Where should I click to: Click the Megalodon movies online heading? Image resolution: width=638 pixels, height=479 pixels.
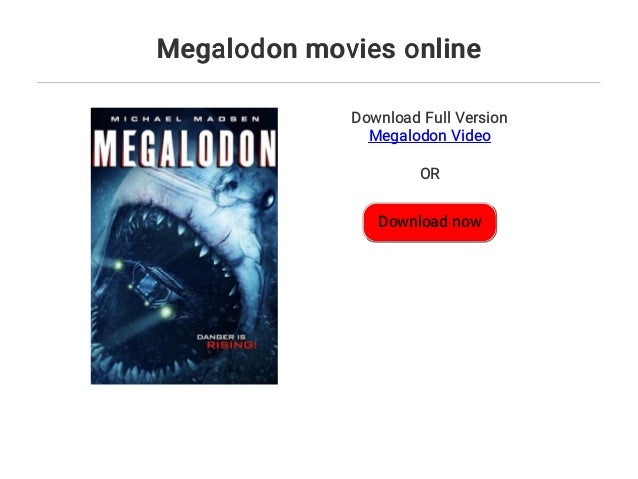click(x=319, y=49)
